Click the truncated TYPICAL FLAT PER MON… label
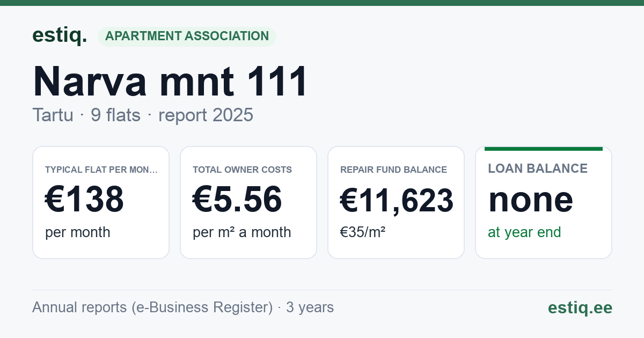Image resolution: width=644 pixels, height=338 pixels. point(101,170)
